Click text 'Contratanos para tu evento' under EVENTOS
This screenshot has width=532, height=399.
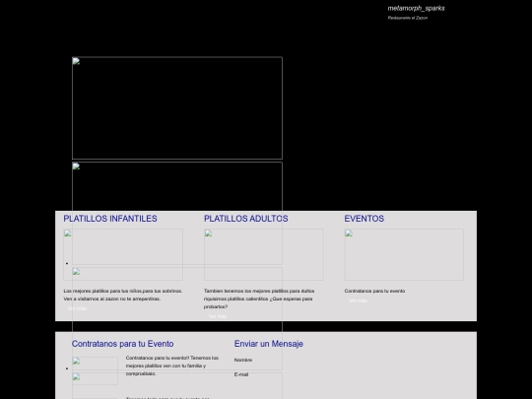click(374, 291)
